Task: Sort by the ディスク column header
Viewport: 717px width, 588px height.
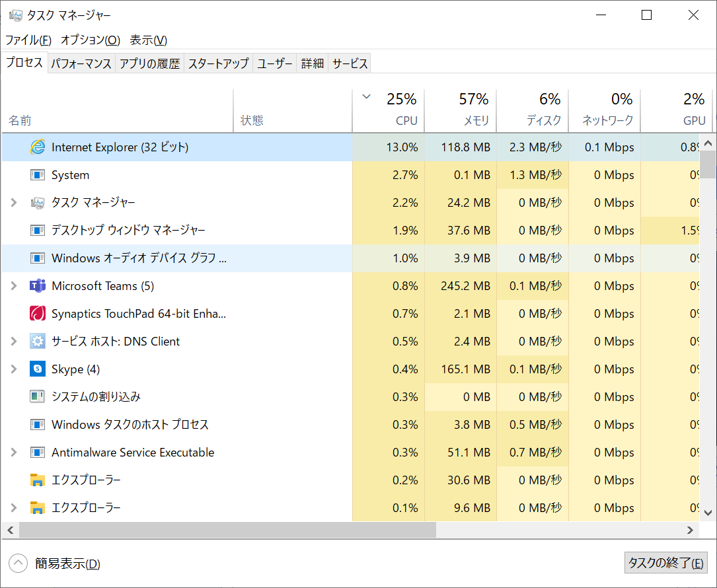Action: pos(533,111)
